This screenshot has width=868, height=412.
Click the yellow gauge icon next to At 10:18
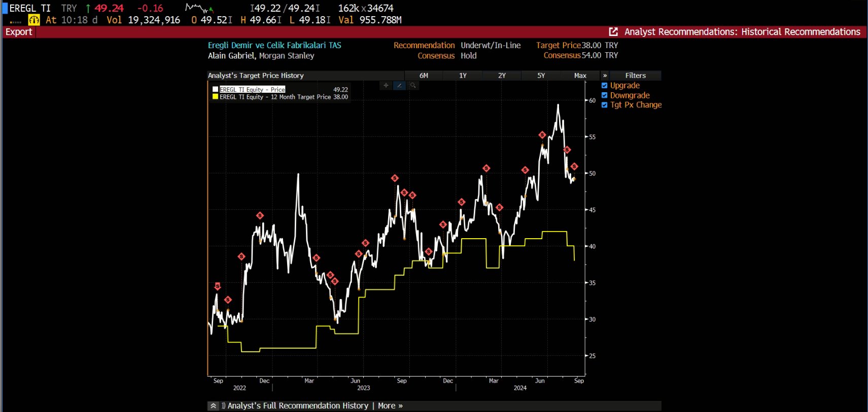(x=34, y=20)
